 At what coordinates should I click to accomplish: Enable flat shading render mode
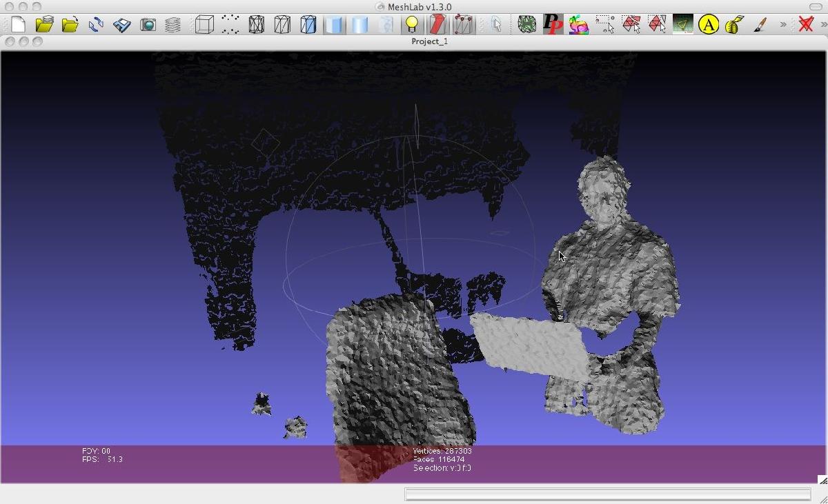(334, 25)
